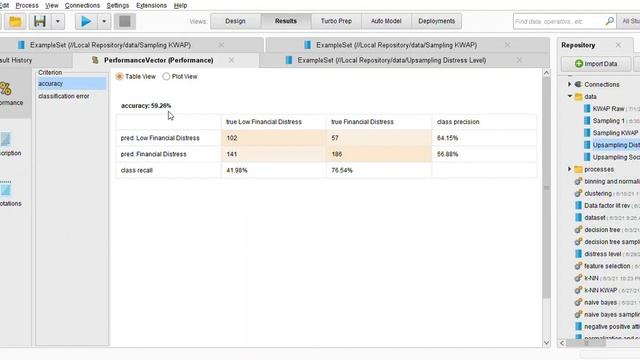
Task: Click the open folder toolbar icon
Action: [15, 21]
